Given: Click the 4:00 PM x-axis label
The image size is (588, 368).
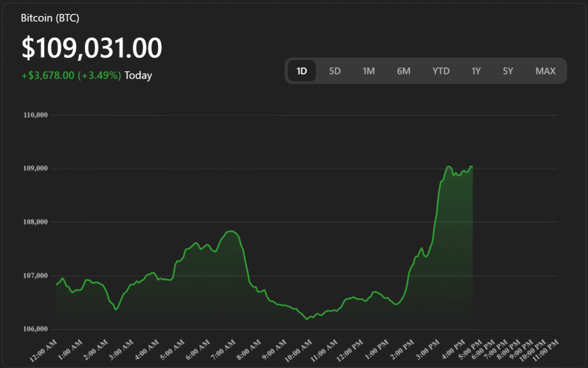Looking at the screenshot, I should [454, 350].
